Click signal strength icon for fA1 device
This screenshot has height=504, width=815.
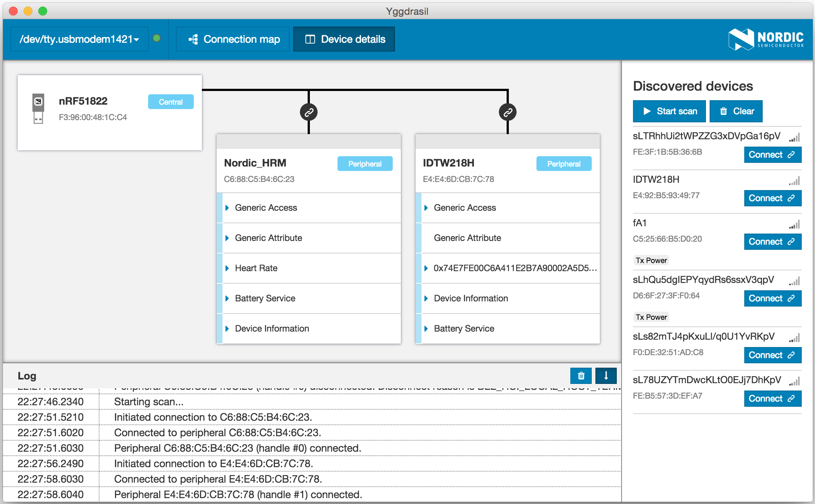(794, 224)
